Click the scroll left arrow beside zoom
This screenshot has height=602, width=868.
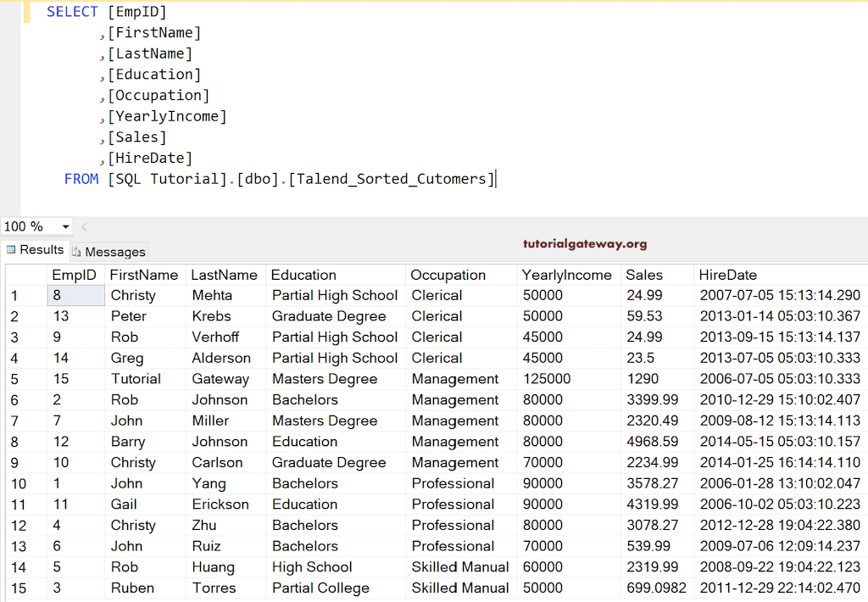[x=84, y=227]
